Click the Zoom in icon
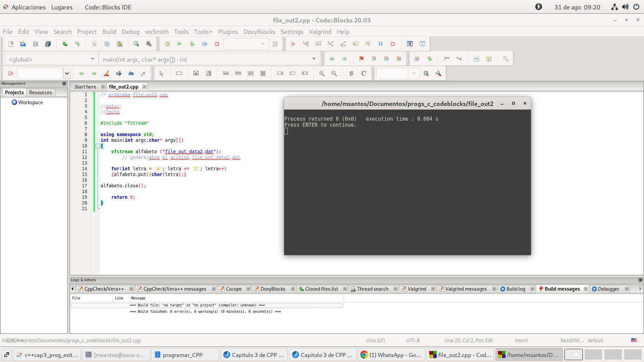The height and width of the screenshot is (362, 644). point(322,73)
